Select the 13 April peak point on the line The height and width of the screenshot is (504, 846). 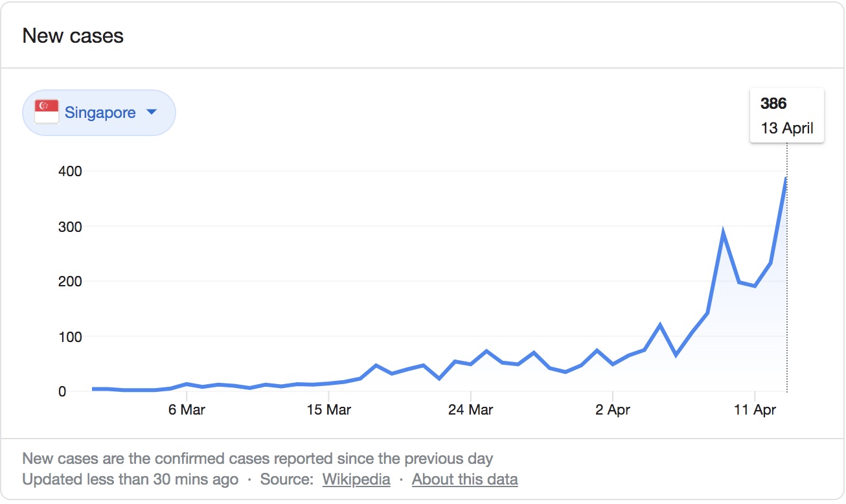786,178
